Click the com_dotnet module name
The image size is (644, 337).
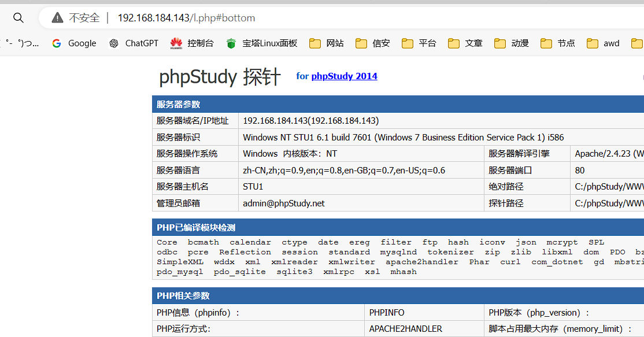(557, 262)
